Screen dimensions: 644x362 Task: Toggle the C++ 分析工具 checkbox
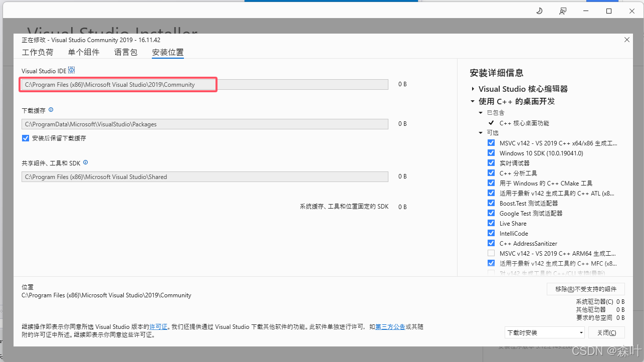point(491,173)
